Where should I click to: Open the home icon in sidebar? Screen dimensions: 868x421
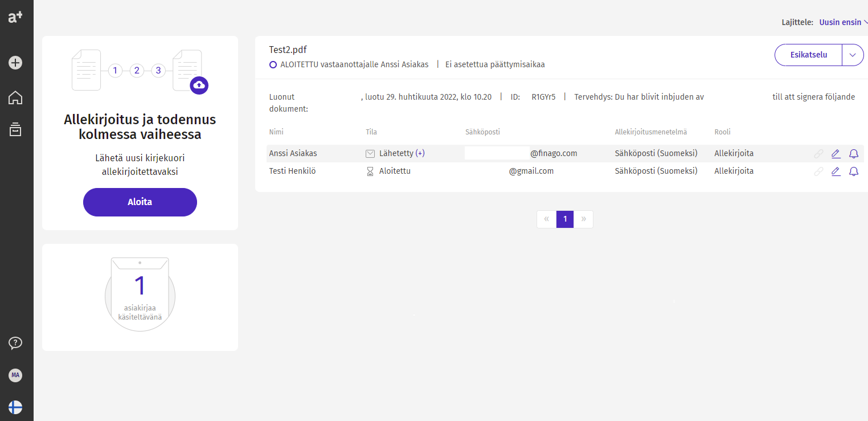[x=15, y=97]
